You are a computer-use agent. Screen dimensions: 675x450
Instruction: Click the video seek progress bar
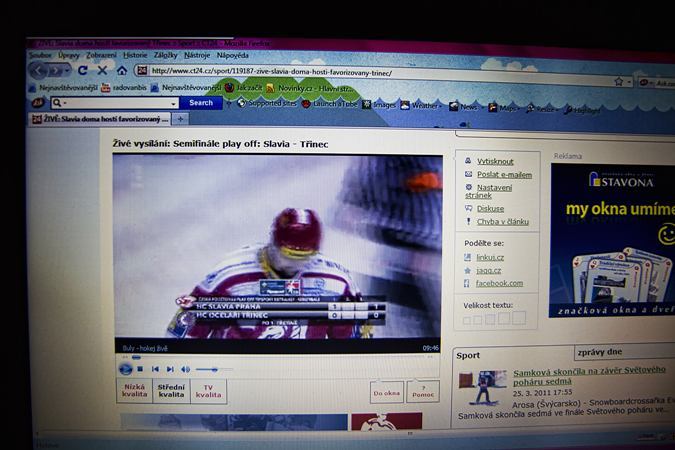(x=277, y=357)
